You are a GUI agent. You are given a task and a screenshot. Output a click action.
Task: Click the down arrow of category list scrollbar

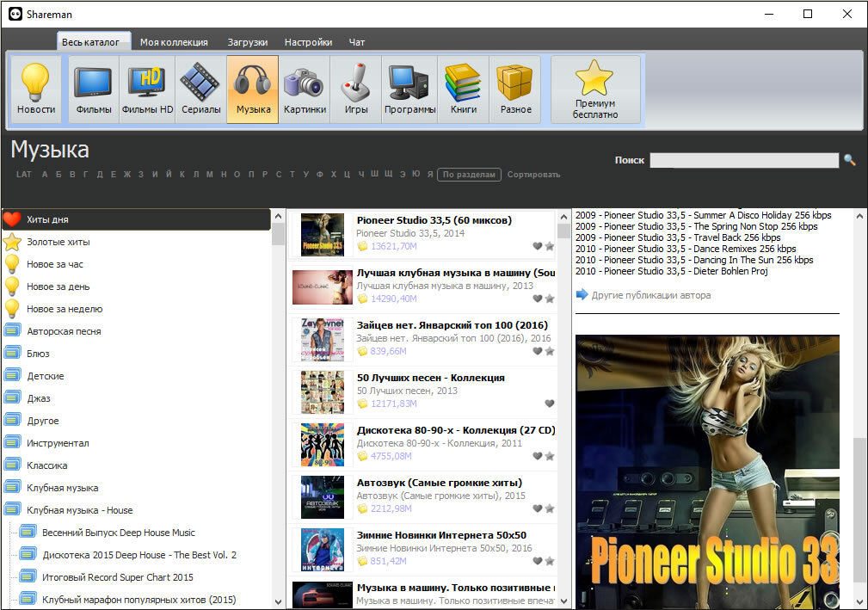click(278, 601)
